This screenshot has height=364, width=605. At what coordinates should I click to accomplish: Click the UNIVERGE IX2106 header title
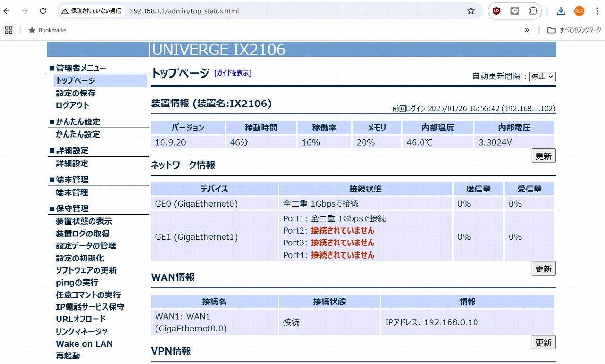pyautogui.click(x=219, y=50)
